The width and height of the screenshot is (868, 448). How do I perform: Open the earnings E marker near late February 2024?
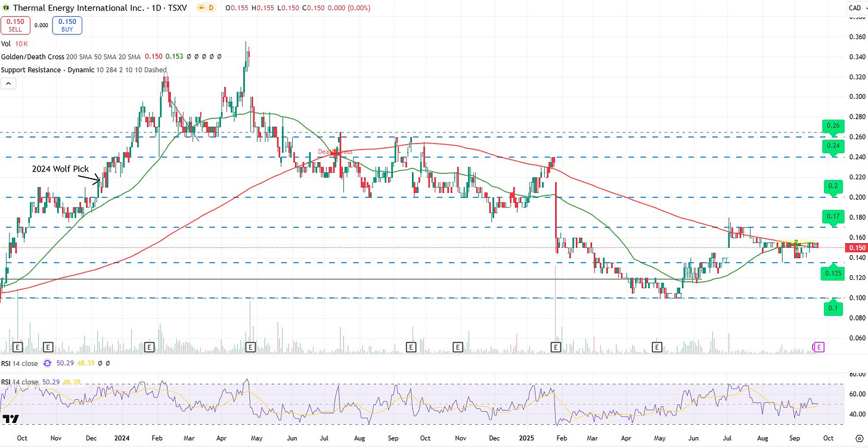pos(149,347)
